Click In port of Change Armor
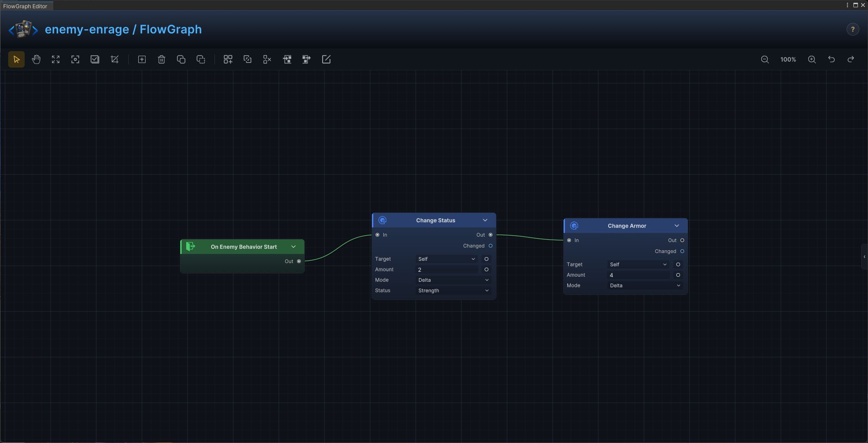Viewport: 868px width, 443px height. tap(569, 240)
